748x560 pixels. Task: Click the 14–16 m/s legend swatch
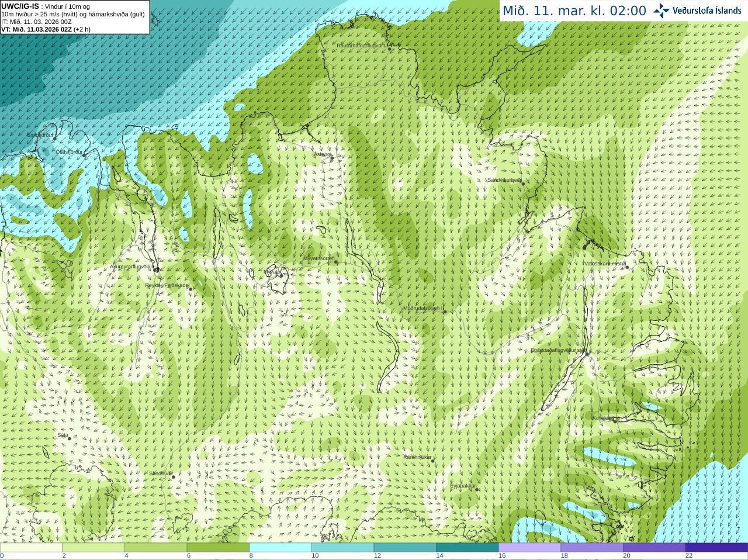[x=467, y=548]
